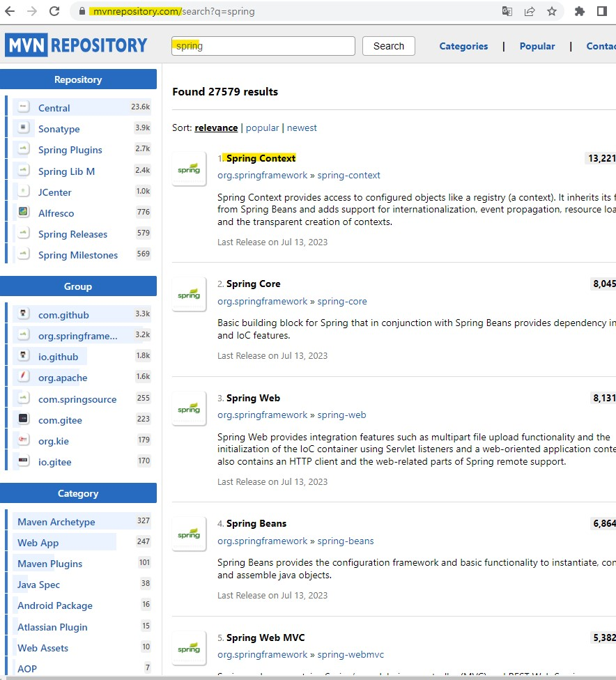The width and height of the screenshot is (616, 680).
Task: Select the com.gitee group icon
Action: 24,419
